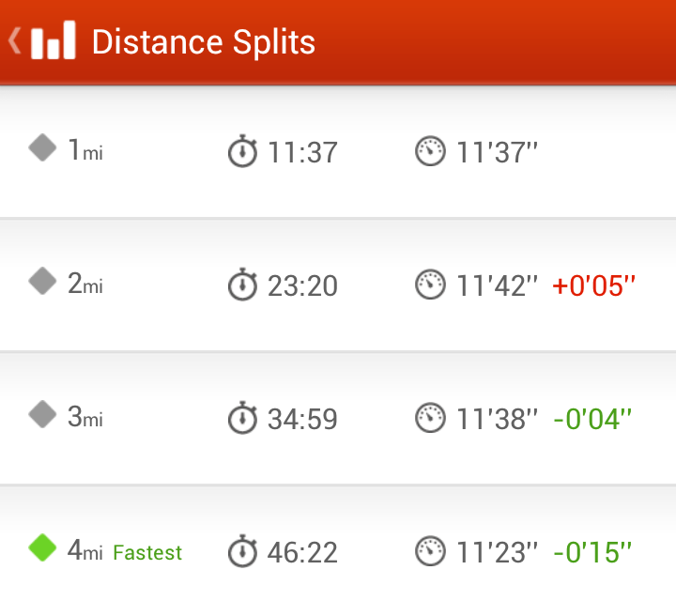Tap the back chevron in the header

[14, 41]
